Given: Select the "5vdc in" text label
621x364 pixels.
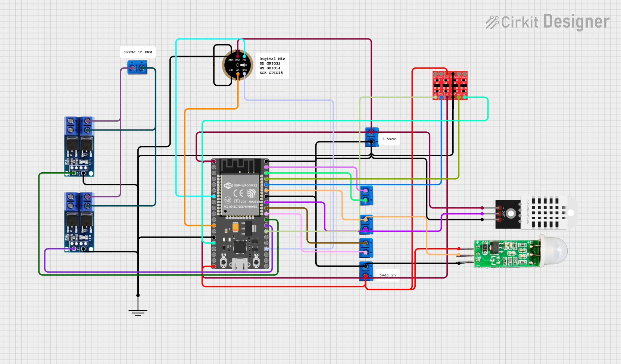Looking at the screenshot, I should click(387, 275).
